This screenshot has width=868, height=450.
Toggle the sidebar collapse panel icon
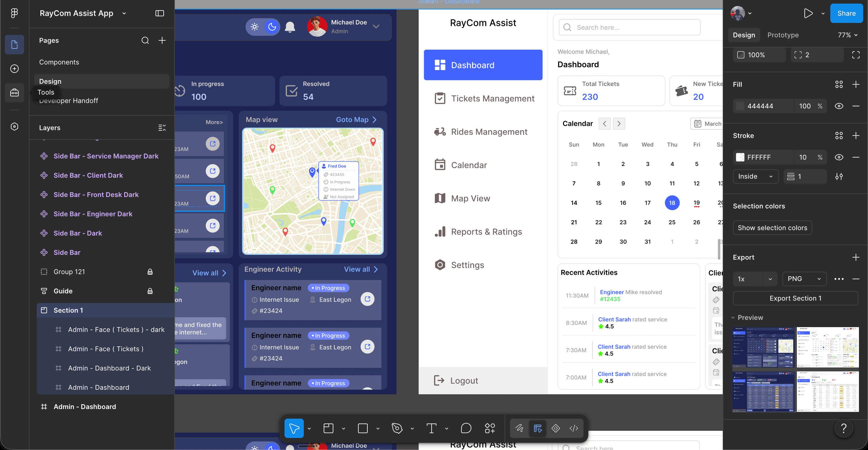159,13
